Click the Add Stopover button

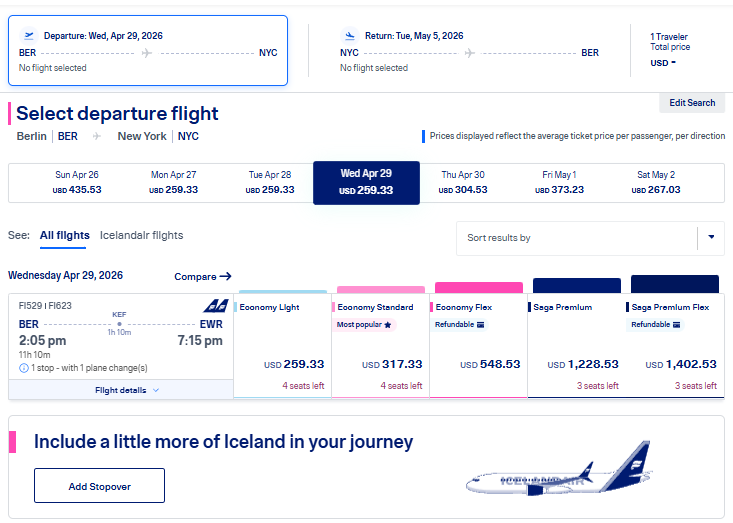point(100,486)
